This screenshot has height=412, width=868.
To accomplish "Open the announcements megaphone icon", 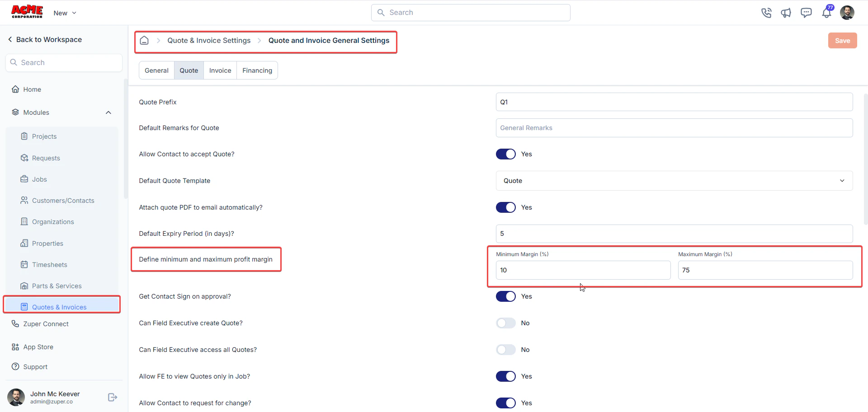I will tap(786, 13).
